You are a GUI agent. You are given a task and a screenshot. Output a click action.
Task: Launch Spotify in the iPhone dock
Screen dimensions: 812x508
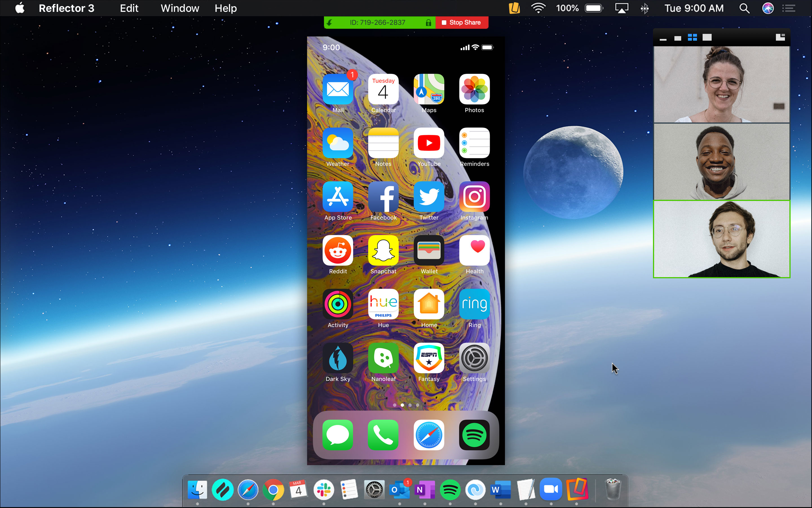475,435
